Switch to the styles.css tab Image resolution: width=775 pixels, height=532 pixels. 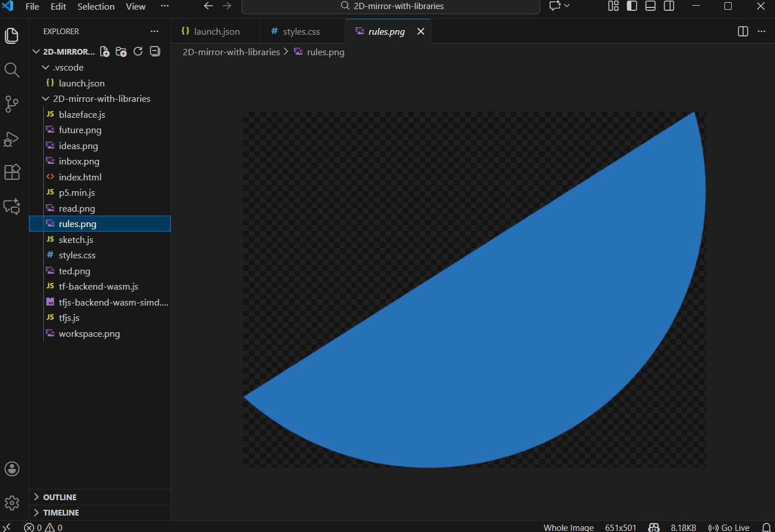point(301,32)
